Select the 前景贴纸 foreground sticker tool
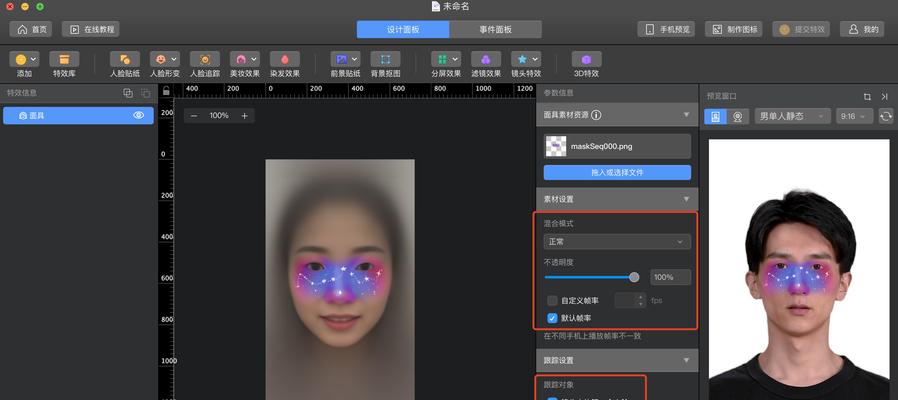The height and width of the screenshot is (400, 898). [341, 59]
